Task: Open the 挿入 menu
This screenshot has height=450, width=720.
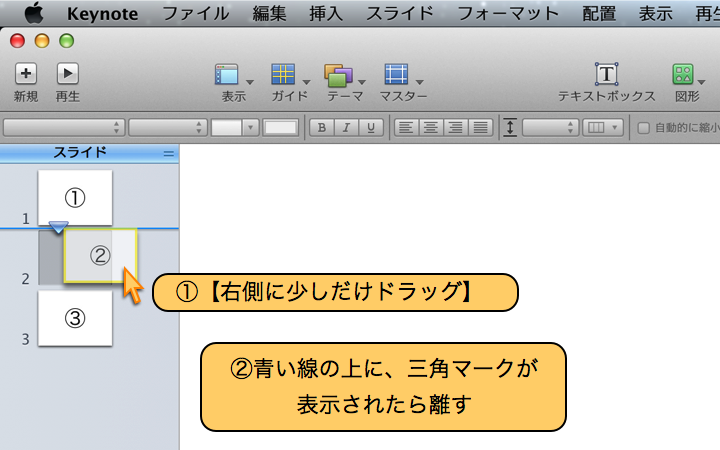Action: pyautogui.click(x=326, y=13)
